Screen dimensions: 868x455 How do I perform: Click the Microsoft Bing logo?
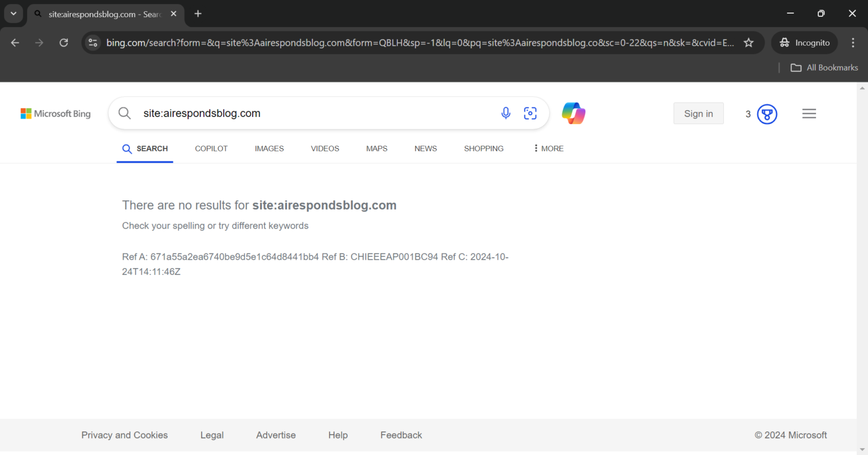click(55, 113)
